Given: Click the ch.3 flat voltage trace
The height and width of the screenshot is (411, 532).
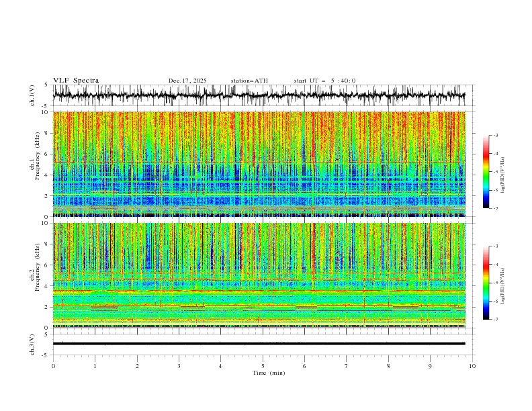Looking at the screenshot, I should pos(259,344).
